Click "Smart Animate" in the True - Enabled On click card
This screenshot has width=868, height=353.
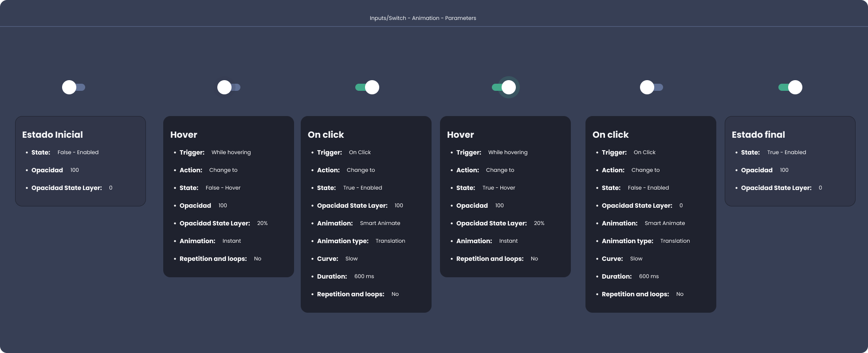pyautogui.click(x=380, y=223)
